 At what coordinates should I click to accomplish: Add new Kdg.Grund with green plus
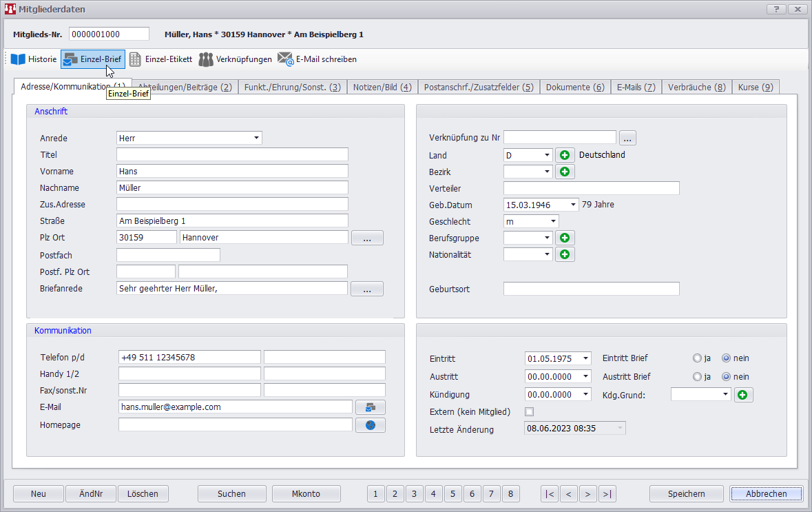(x=743, y=395)
